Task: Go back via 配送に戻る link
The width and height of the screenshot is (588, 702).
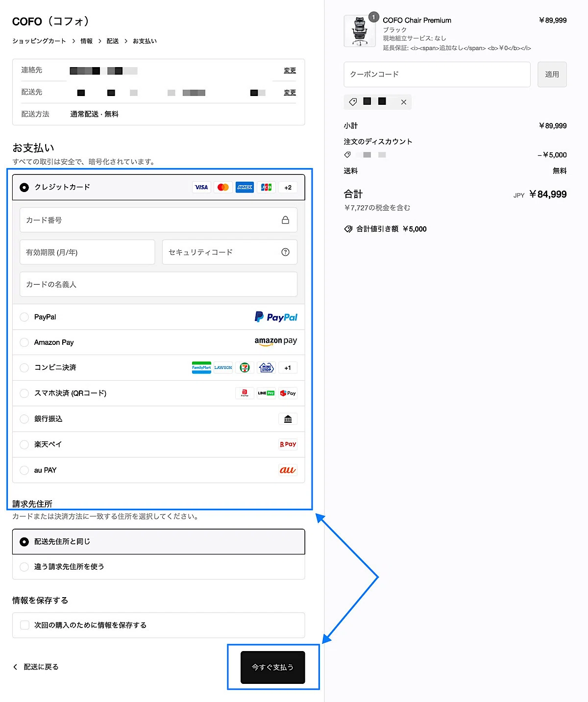Action: (36, 667)
